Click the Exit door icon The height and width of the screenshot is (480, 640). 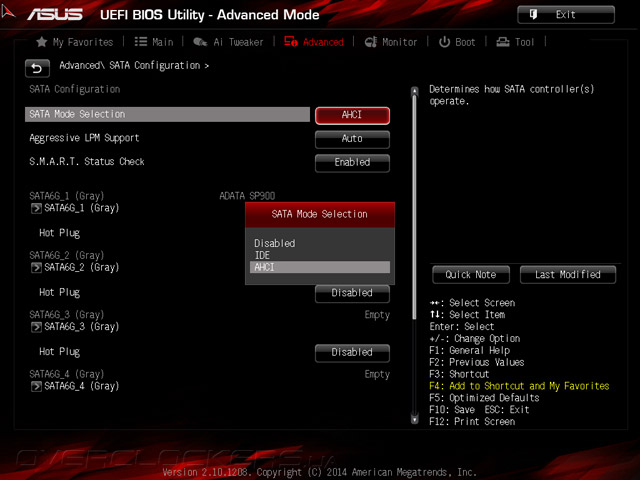[533, 15]
